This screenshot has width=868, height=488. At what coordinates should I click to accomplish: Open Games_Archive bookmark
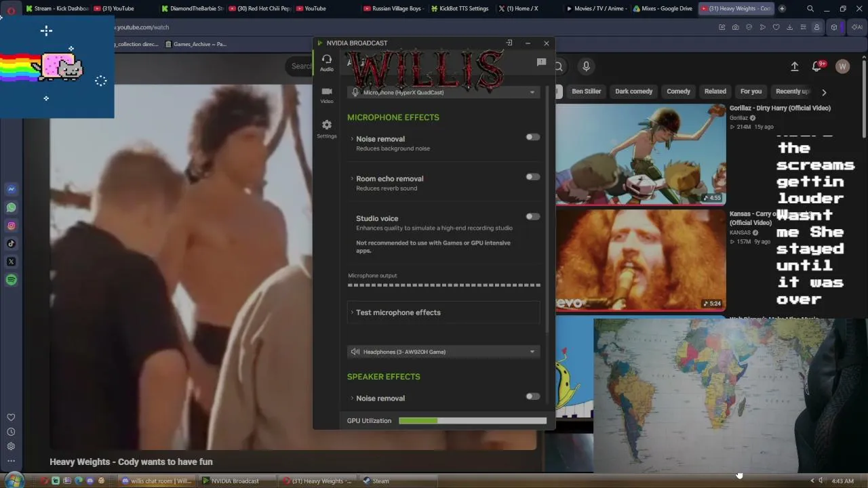196,44
